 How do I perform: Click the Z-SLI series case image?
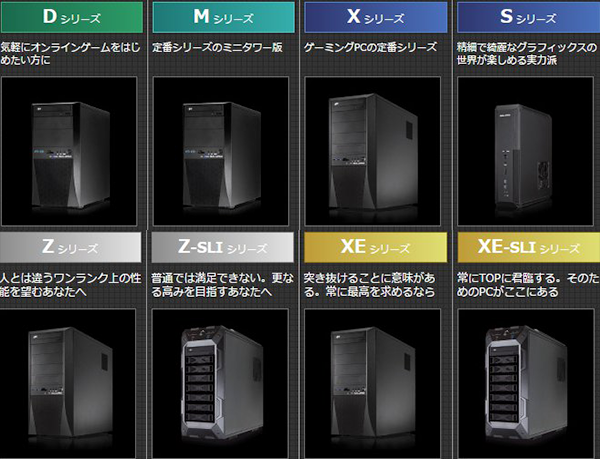[220, 384]
